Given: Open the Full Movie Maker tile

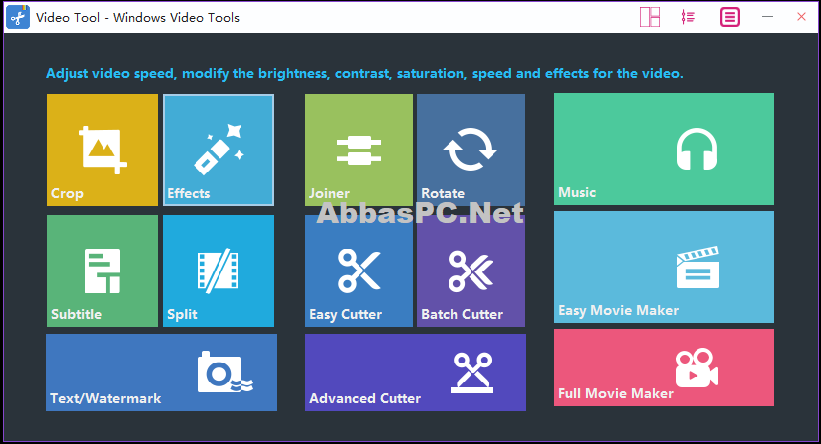Looking at the screenshot, I should point(663,367).
